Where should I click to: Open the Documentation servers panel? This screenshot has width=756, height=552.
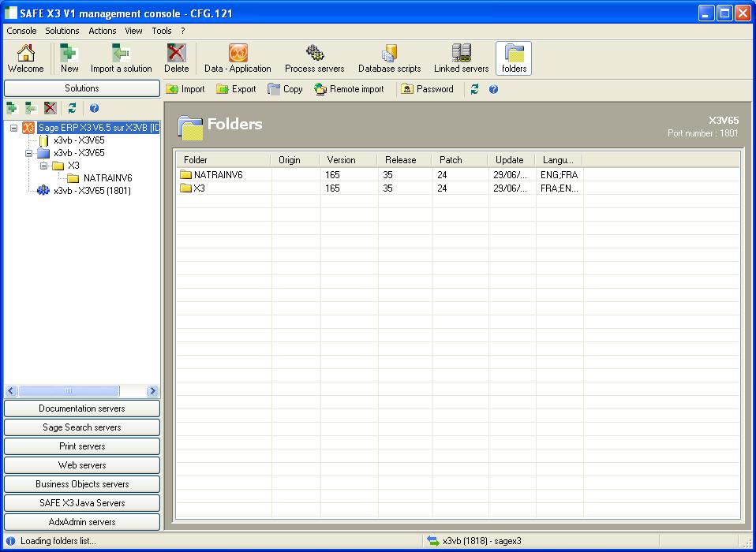pyautogui.click(x=82, y=408)
